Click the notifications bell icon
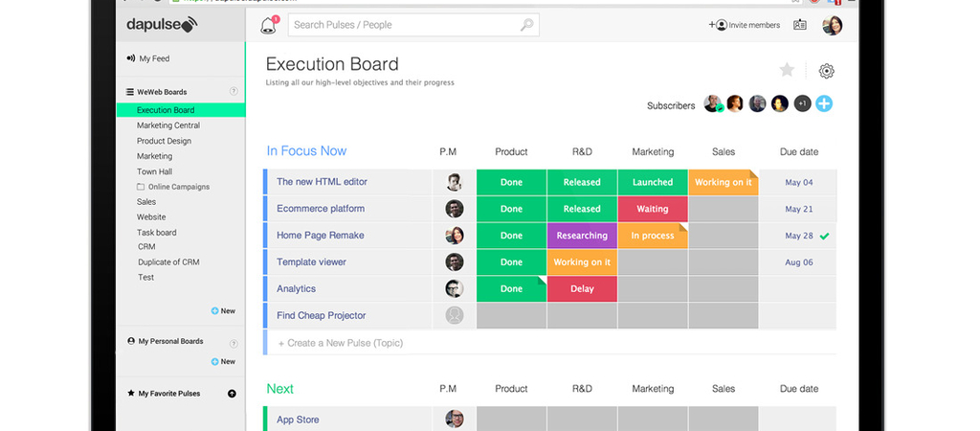 tap(268, 26)
